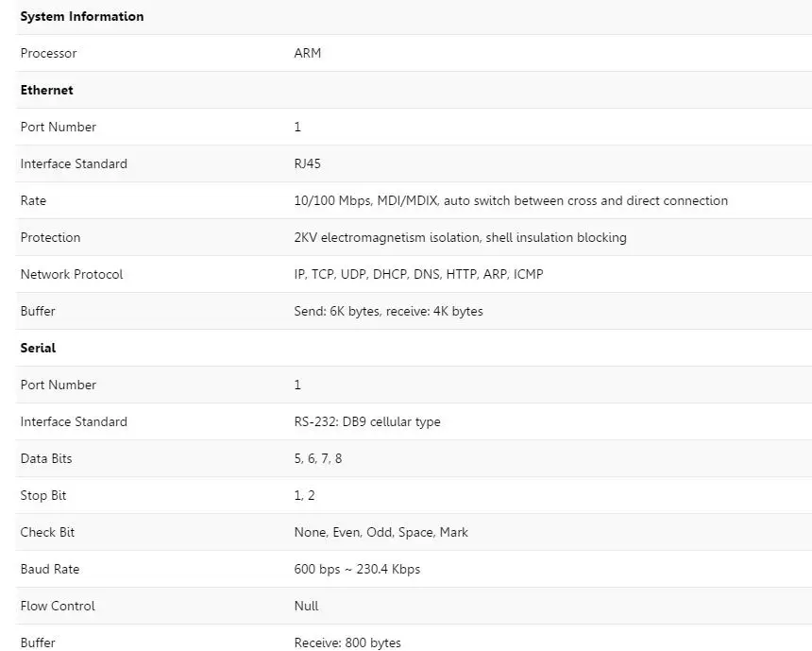
Task: Select the IP, TCP, UDP protocol list
Action: [418, 274]
